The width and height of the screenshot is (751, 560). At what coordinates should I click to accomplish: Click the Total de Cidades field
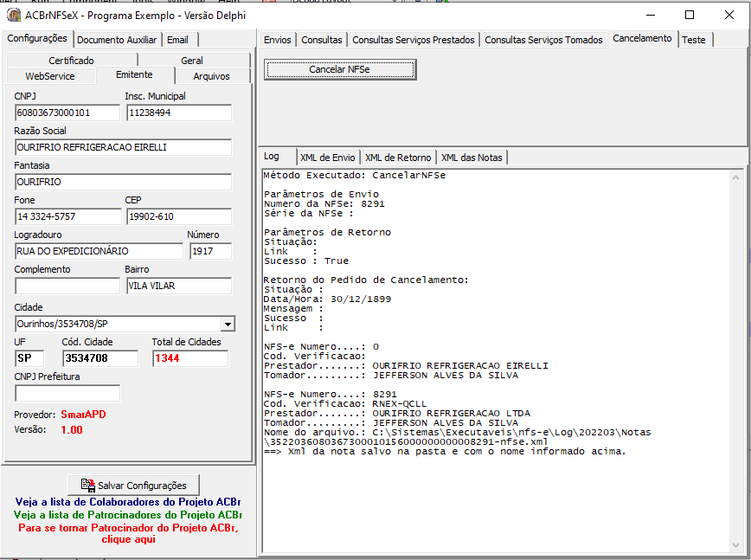[x=190, y=358]
